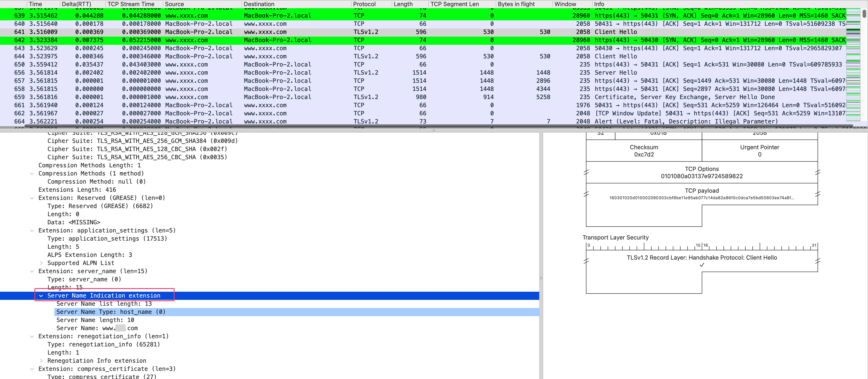Collapse the Compression Methods (1 method) node
Screen dimensions: 868x379
(32, 173)
